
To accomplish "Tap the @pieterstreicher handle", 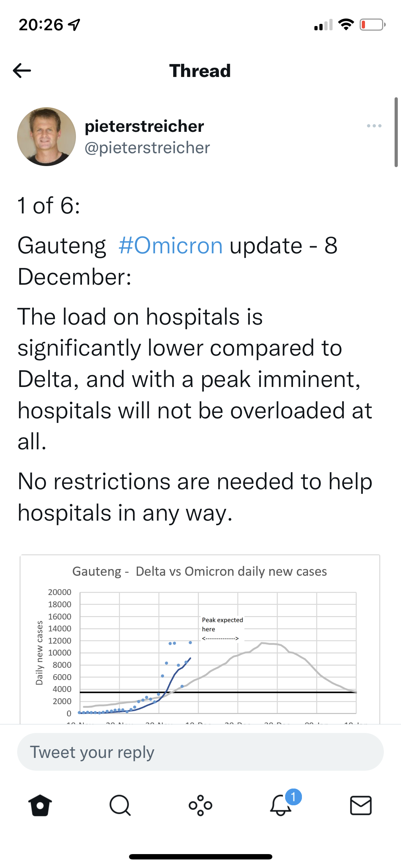I will pos(147,148).
